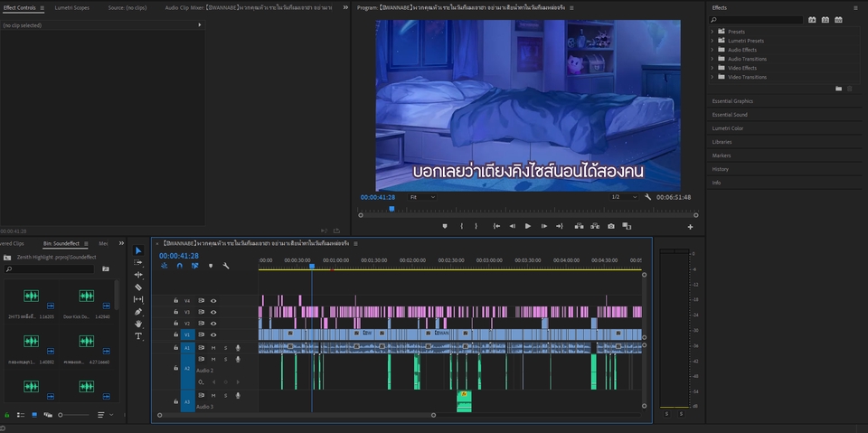
Task: Click the Extract button
Action: click(x=595, y=226)
